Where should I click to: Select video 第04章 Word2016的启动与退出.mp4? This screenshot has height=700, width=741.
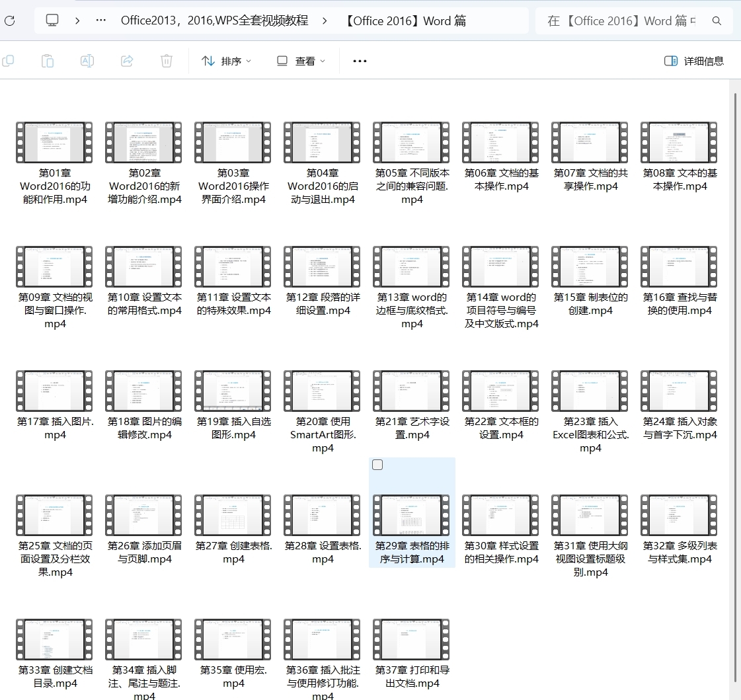tap(323, 163)
